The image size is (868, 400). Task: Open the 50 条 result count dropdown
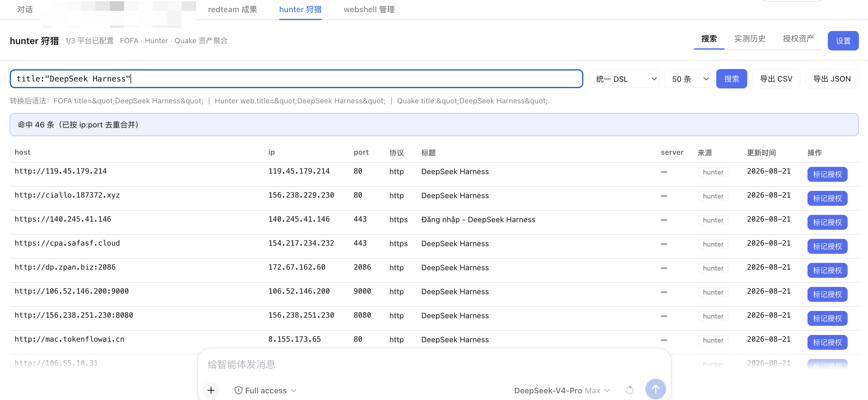(x=688, y=79)
